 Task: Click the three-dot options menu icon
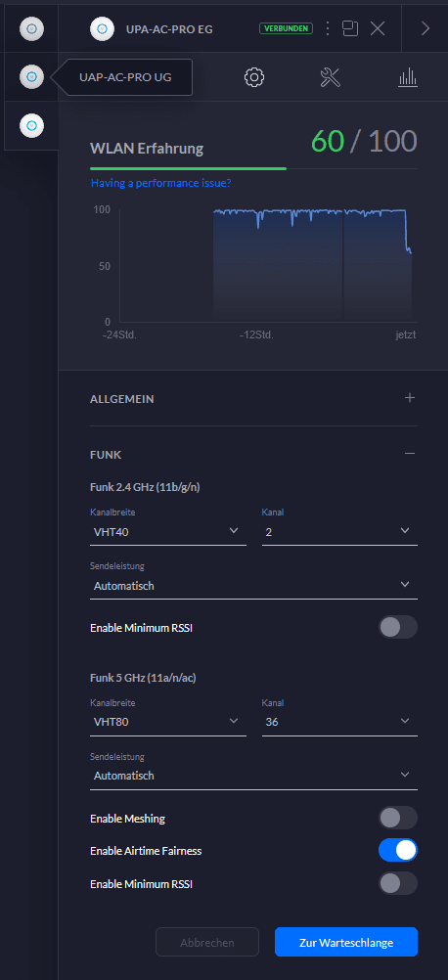click(328, 28)
